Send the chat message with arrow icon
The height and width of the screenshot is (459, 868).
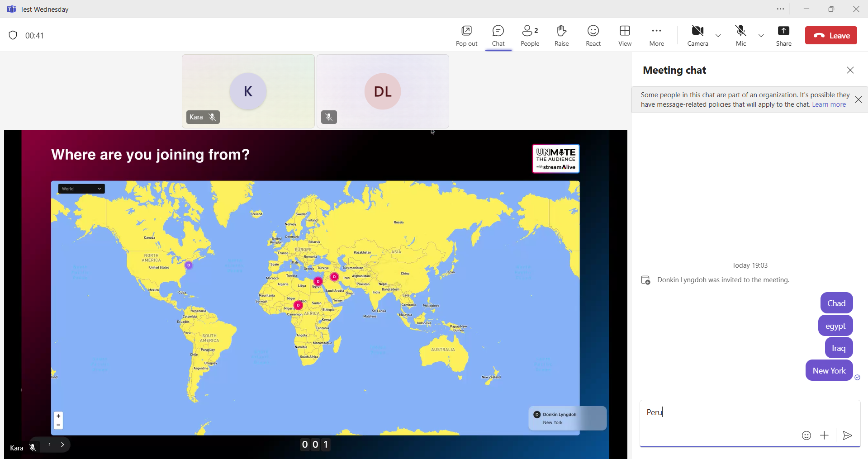tap(848, 435)
